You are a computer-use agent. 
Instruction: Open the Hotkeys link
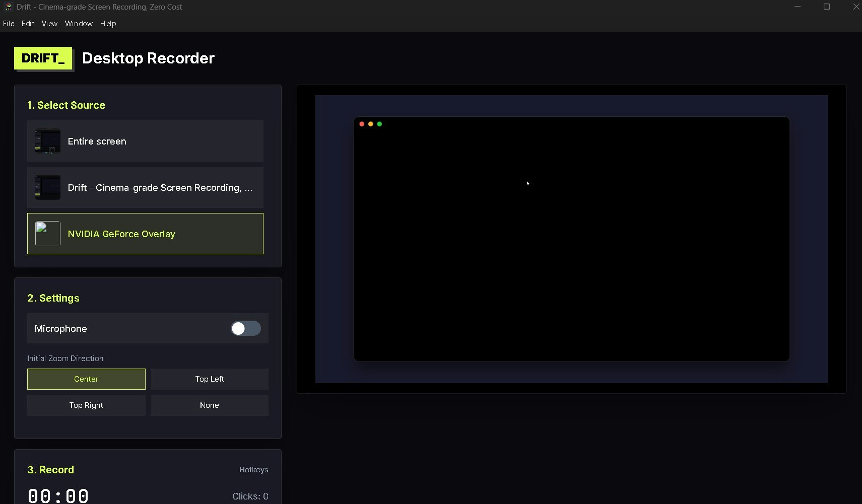pyautogui.click(x=253, y=470)
